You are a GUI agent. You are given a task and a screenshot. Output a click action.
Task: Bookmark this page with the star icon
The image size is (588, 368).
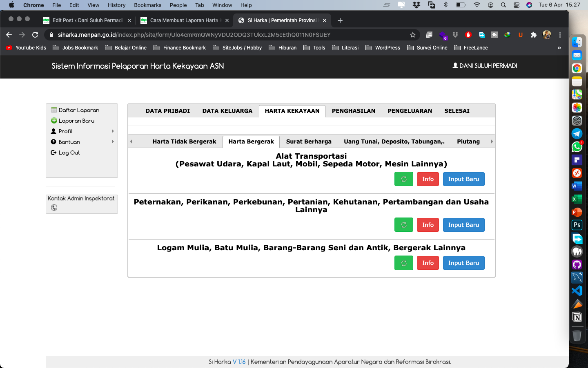tap(413, 35)
